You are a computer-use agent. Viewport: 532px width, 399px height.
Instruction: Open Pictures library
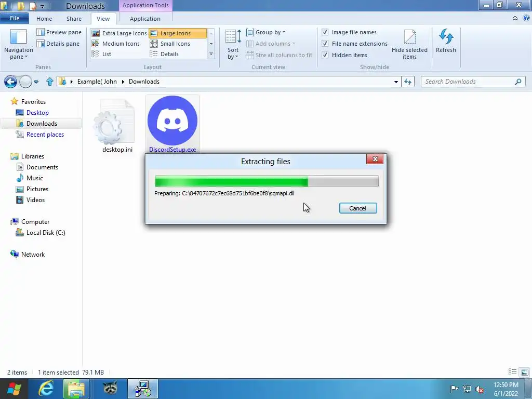pos(37,189)
